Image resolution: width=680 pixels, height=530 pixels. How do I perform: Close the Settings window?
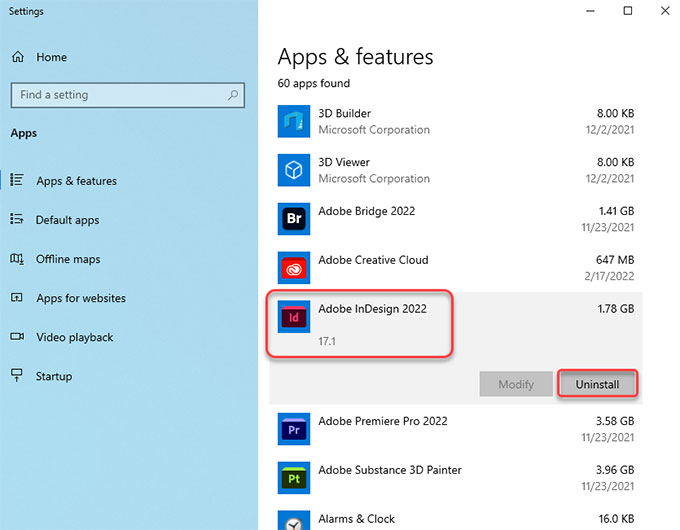[665, 11]
